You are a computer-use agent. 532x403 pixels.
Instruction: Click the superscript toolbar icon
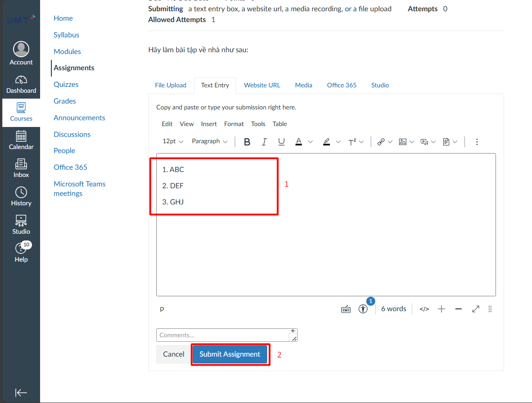tap(352, 142)
